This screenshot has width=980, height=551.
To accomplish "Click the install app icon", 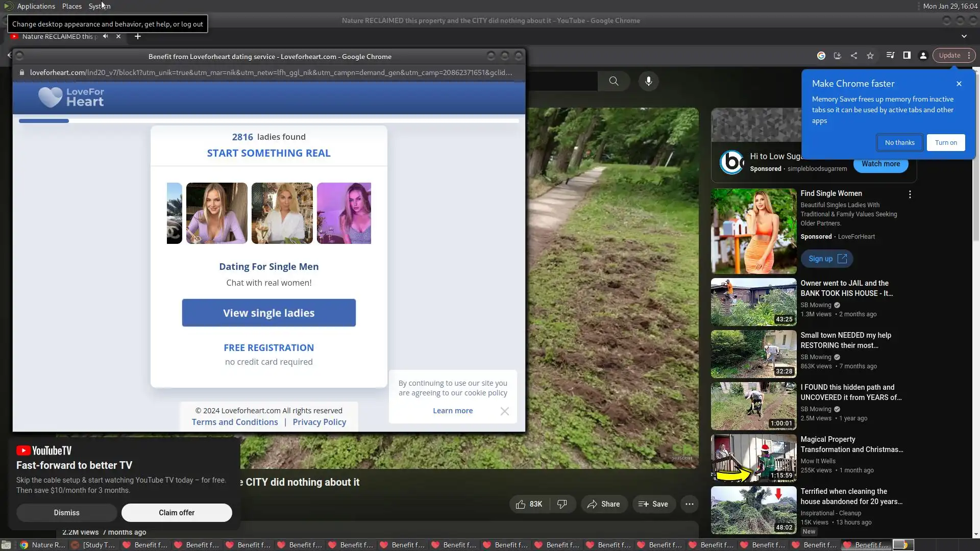I will [837, 56].
